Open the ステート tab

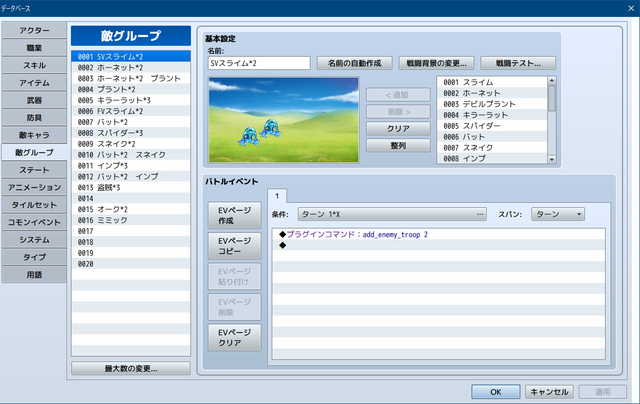(x=34, y=170)
